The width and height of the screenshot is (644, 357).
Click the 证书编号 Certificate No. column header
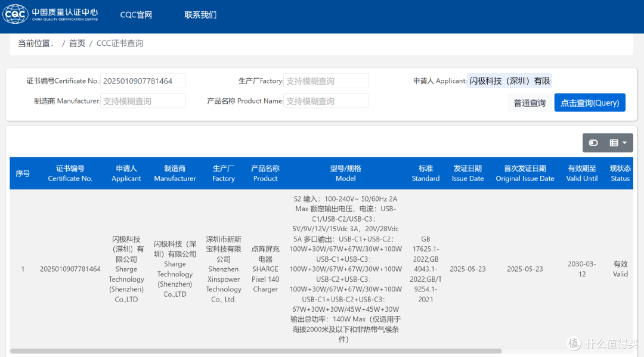(70, 173)
